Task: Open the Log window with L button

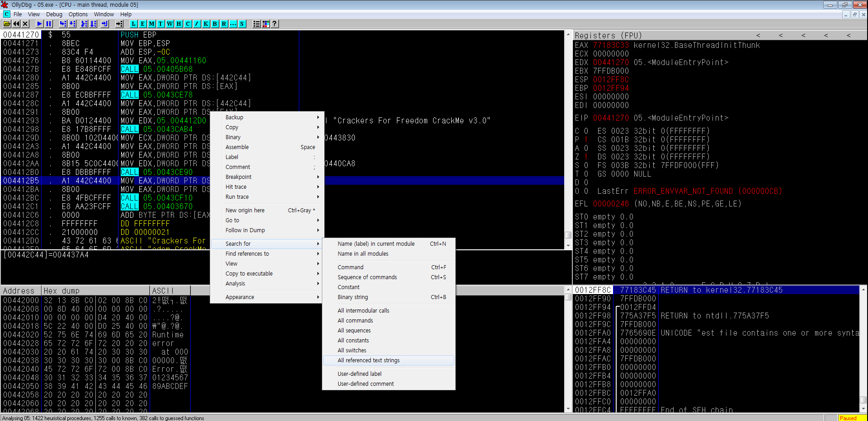Action: click(134, 24)
